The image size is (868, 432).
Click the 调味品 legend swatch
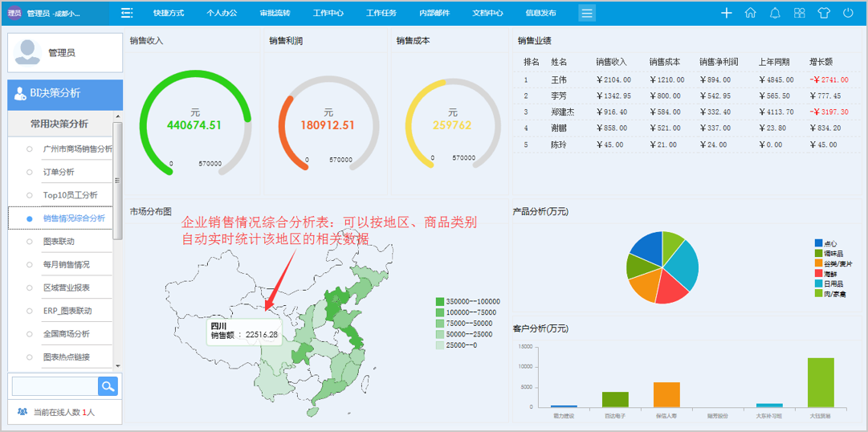[819, 253]
